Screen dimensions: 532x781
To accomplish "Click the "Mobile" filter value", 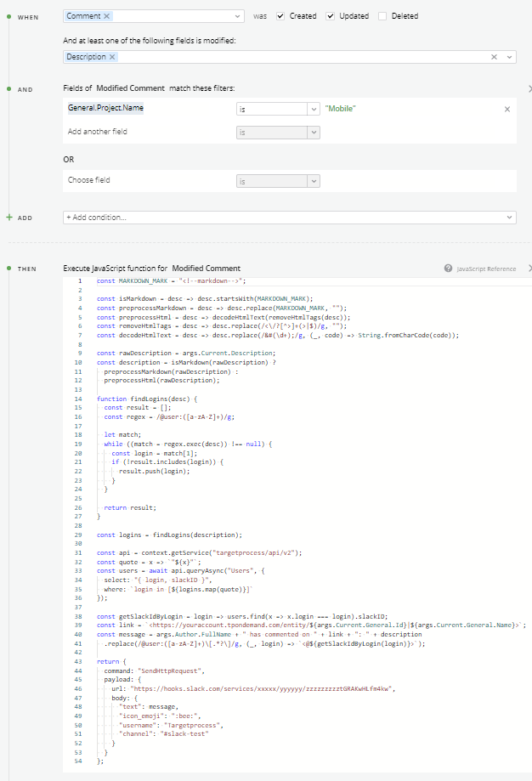I will click(340, 109).
